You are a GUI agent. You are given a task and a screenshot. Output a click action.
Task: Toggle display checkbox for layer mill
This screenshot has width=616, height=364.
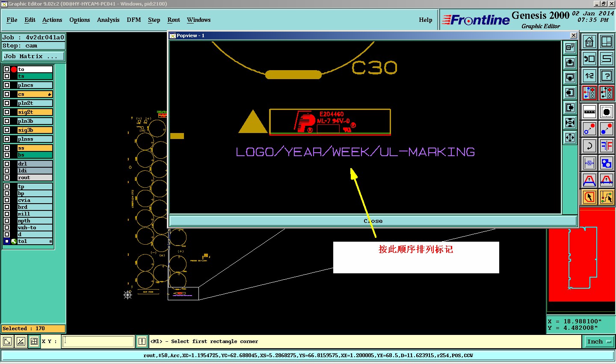pos(7,214)
